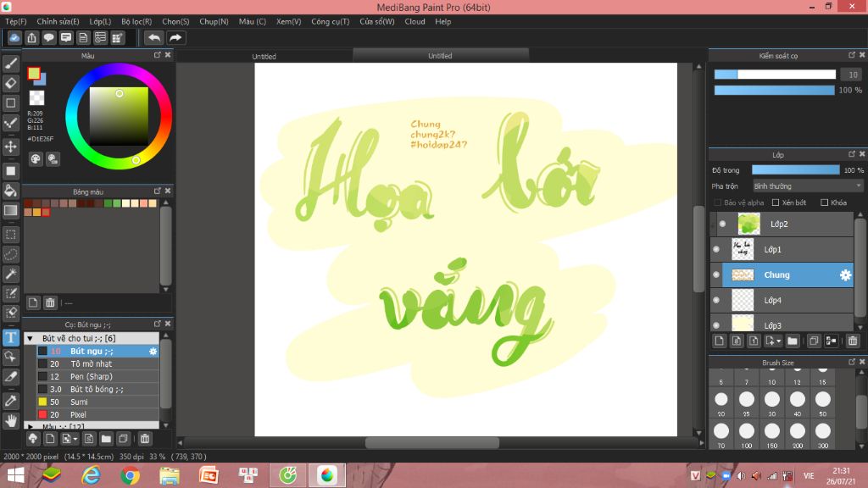Select the Move tool
The image size is (868, 488).
tap(10, 147)
